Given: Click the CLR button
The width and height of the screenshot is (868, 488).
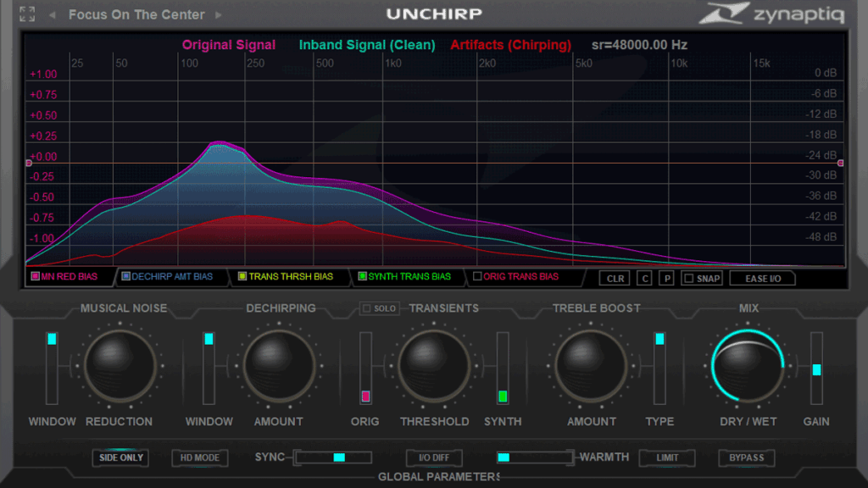Looking at the screenshot, I should click(x=615, y=278).
